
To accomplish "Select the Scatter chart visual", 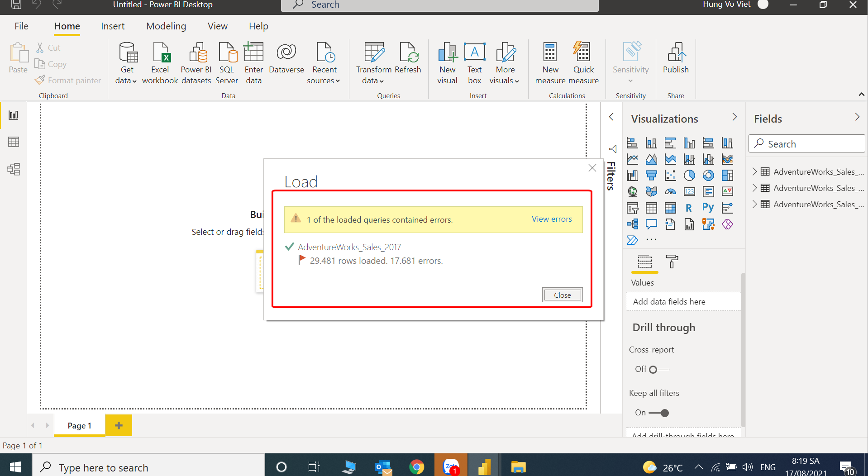I will pyautogui.click(x=670, y=176).
